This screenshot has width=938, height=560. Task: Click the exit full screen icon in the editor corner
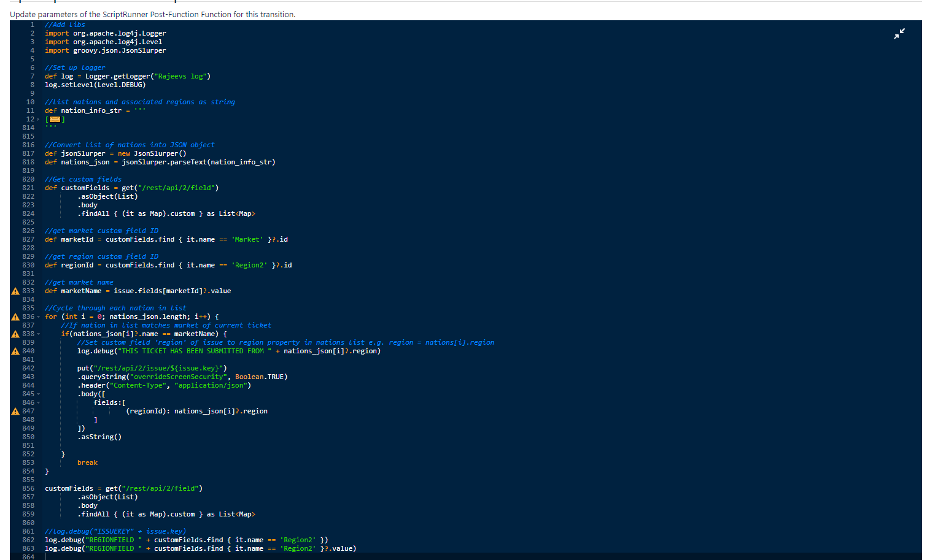pos(899,34)
